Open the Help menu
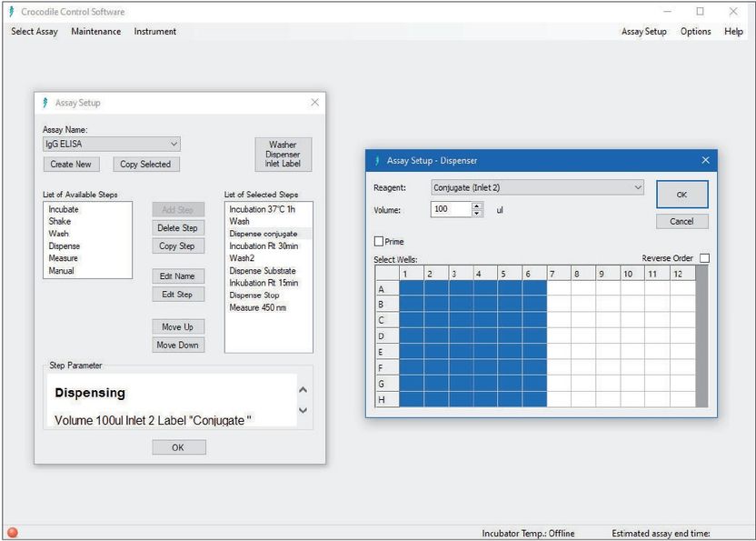The height and width of the screenshot is (541, 756). pos(733,32)
